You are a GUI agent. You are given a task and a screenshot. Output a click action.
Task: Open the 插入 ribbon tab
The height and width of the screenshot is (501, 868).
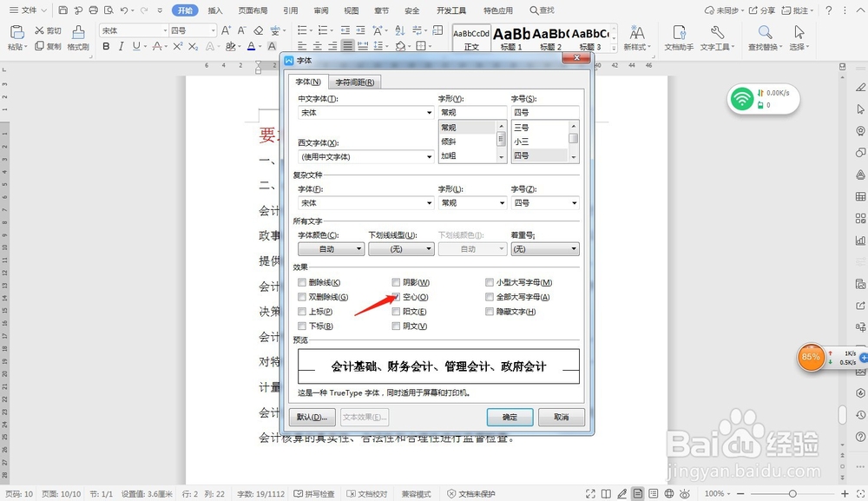[x=214, y=10]
